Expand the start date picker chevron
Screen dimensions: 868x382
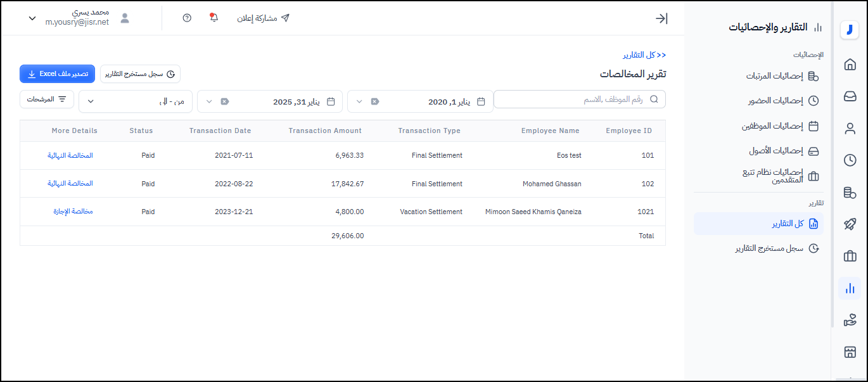(x=359, y=101)
